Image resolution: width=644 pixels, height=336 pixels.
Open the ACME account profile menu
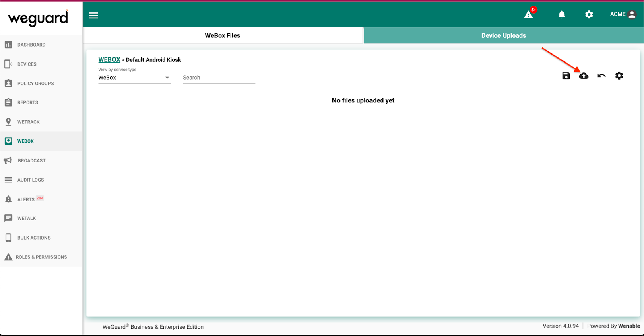pos(623,14)
